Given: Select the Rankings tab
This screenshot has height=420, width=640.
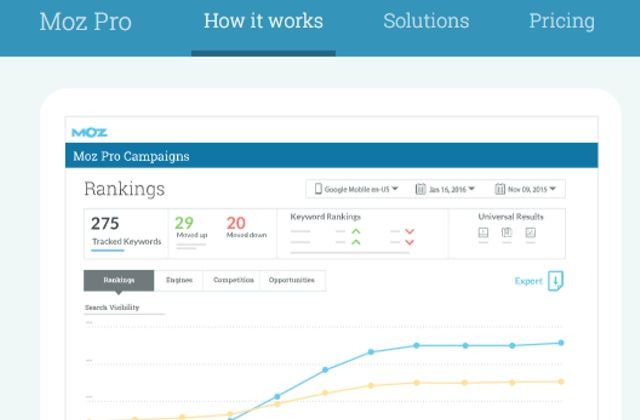Looking at the screenshot, I should tap(119, 281).
